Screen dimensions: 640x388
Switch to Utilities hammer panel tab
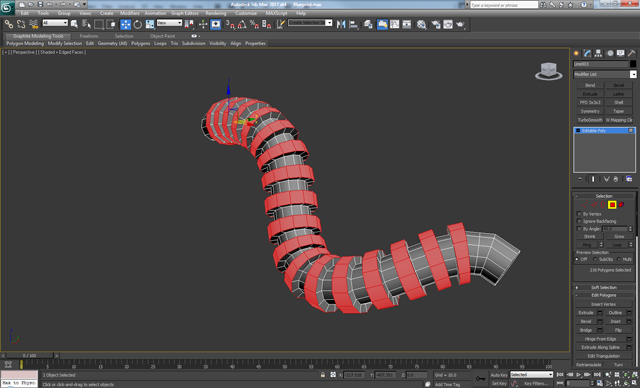click(631, 53)
